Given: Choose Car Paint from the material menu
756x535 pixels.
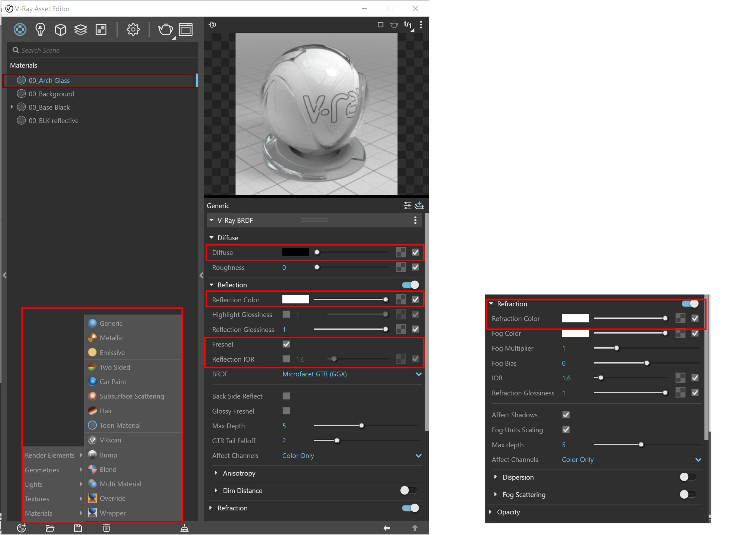Looking at the screenshot, I should pyautogui.click(x=133, y=382).
